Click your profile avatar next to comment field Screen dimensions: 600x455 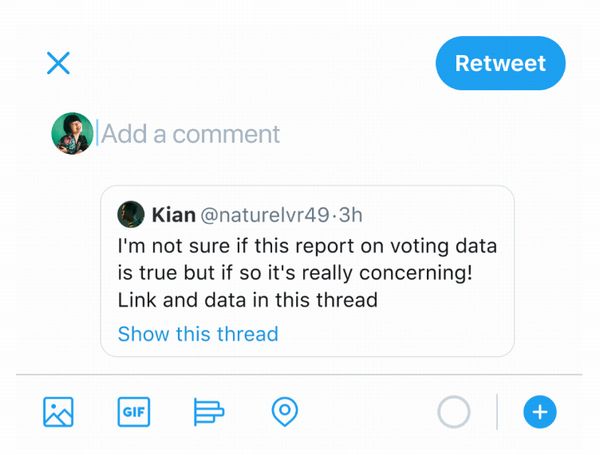72,133
